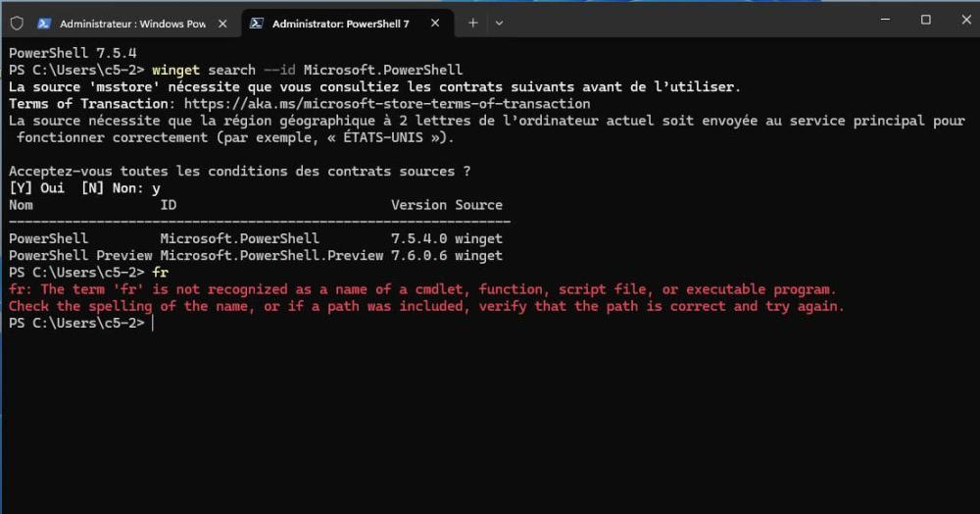The image size is (980, 514).
Task: Click the Microsoft.PowerShell.Preview ID in the results
Action: [x=271, y=255]
